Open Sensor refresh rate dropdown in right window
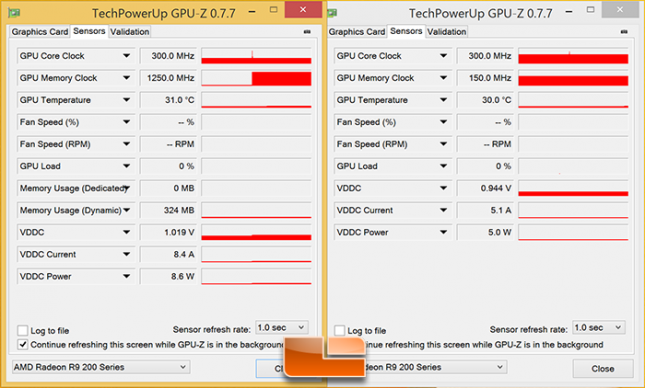645x388 pixels. tap(599, 328)
